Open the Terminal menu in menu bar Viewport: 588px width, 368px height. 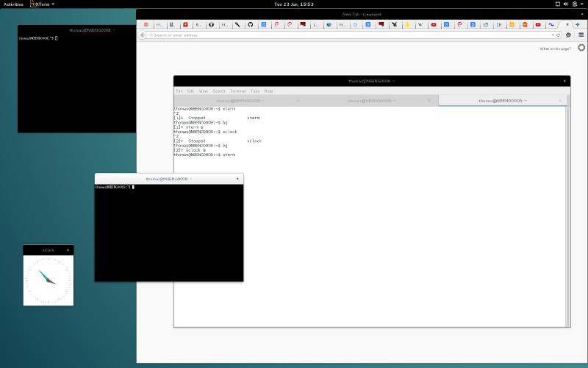[x=237, y=91]
